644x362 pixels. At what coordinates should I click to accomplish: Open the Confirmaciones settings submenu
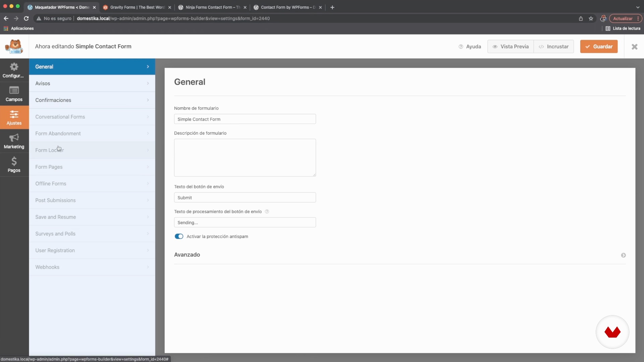click(x=92, y=100)
